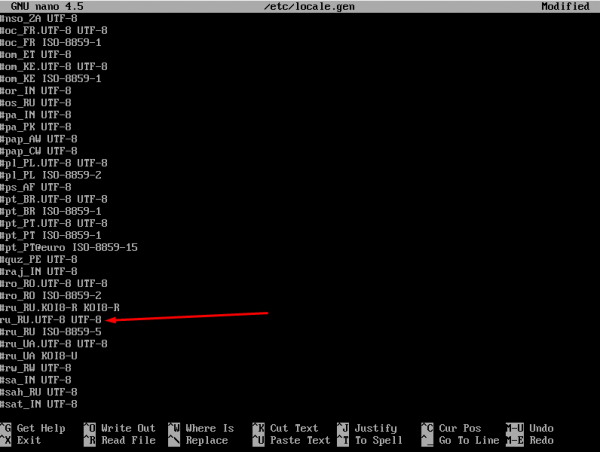600x452 pixels.
Task: Click the Exit shortcut
Action: coord(21,441)
